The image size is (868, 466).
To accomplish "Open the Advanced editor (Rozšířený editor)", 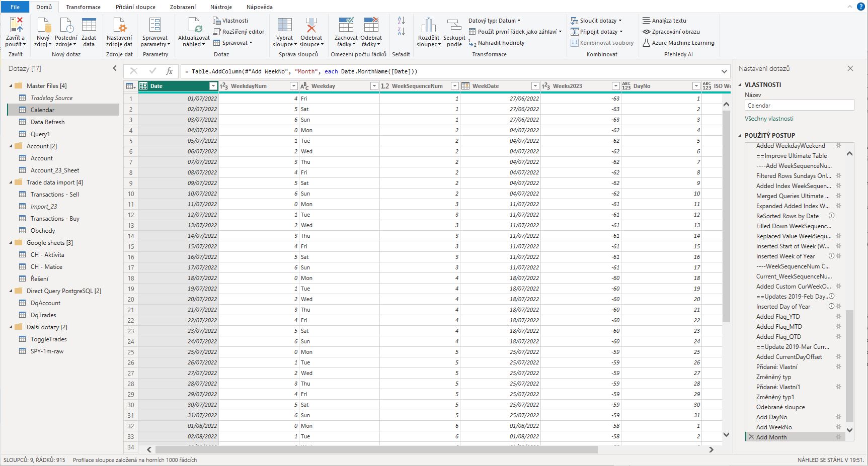I will (239, 32).
